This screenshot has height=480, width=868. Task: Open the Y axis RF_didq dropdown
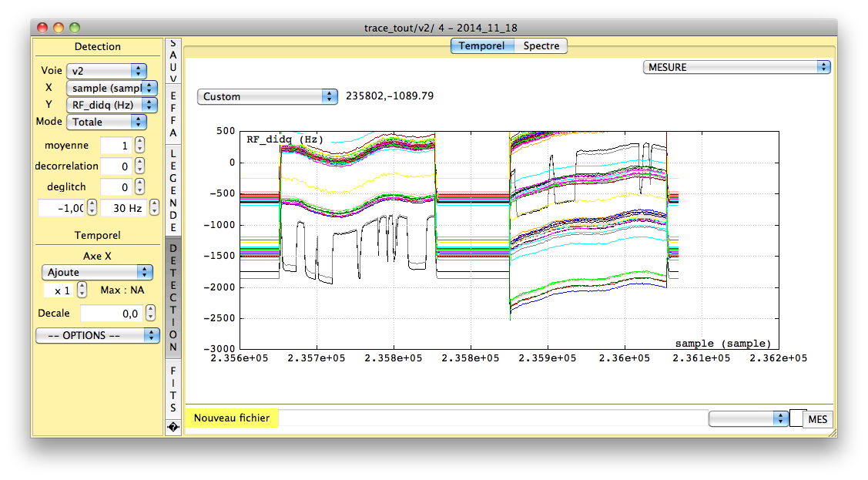click(112, 105)
